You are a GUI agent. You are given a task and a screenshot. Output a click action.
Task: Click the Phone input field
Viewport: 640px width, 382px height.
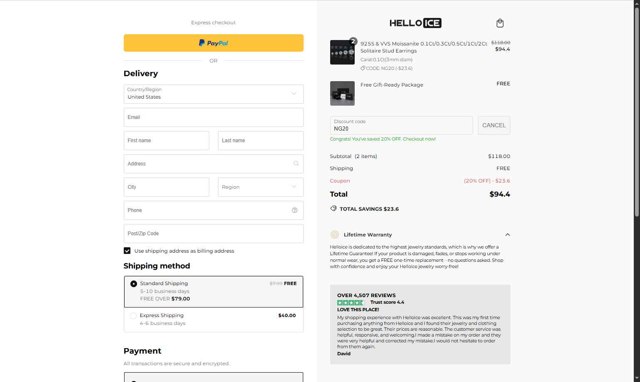(x=213, y=210)
